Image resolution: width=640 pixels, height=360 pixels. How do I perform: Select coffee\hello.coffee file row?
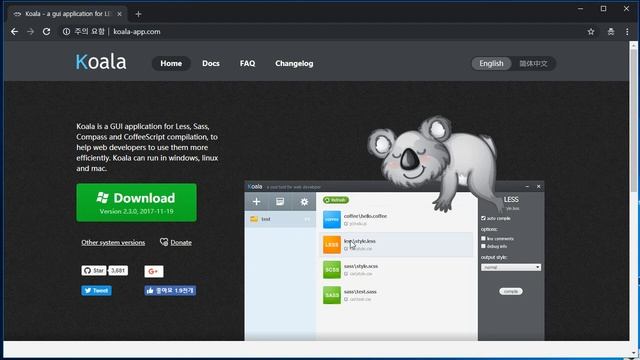(x=397, y=220)
